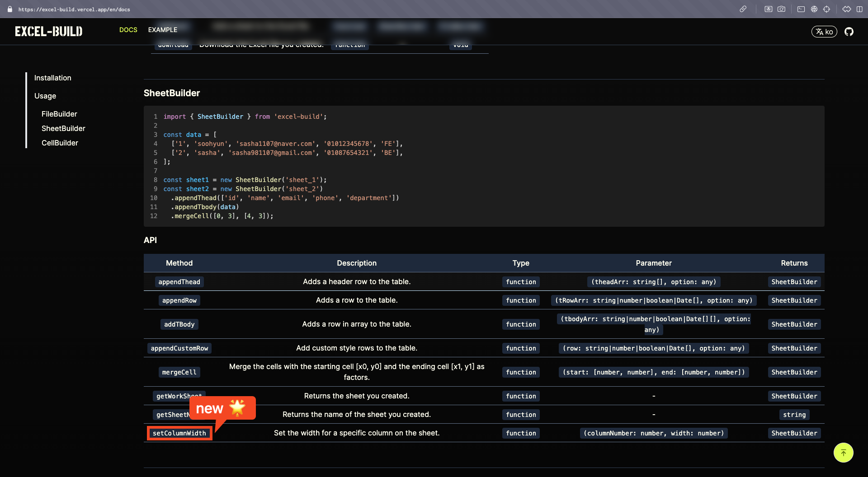Click the import SheetBuilder code line

pos(245,117)
